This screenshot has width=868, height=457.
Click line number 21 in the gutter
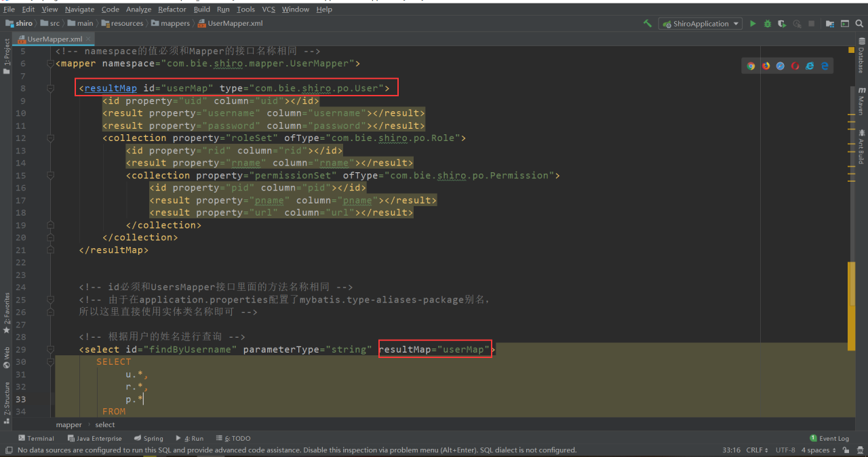point(20,250)
